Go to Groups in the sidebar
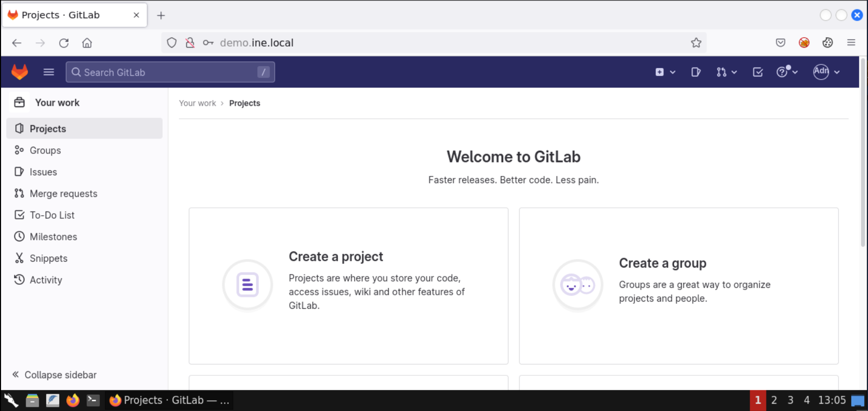 (85, 150)
